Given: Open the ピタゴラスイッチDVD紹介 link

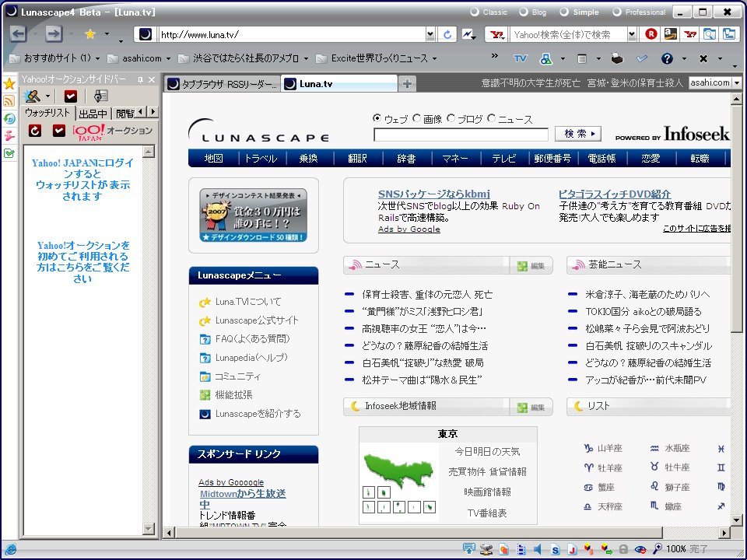Looking at the screenshot, I should [615, 194].
